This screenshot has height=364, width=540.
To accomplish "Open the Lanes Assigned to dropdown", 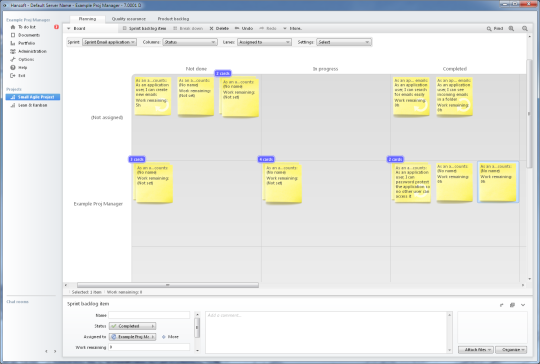I will (x=264, y=42).
